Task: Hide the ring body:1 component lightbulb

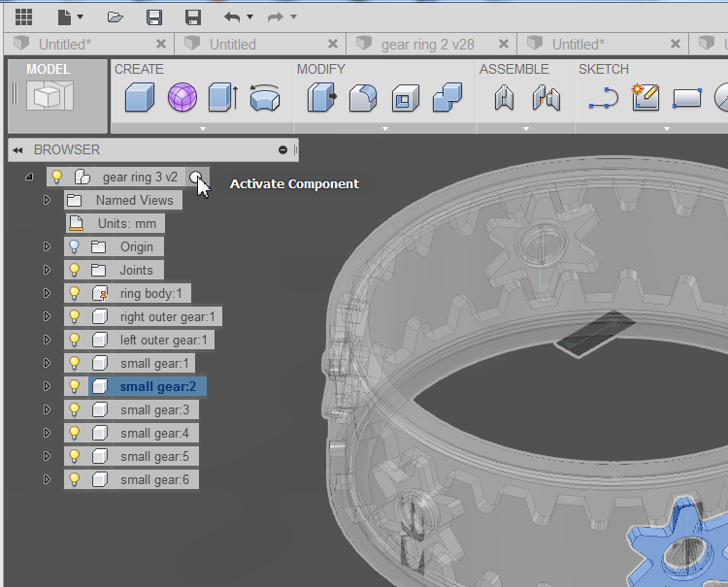Action: pyautogui.click(x=74, y=293)
